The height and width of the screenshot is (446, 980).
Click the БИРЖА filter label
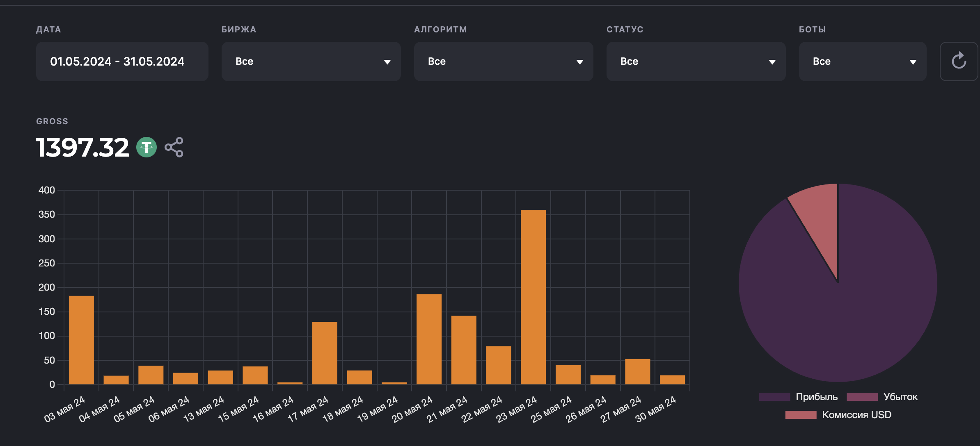[239, 30]
